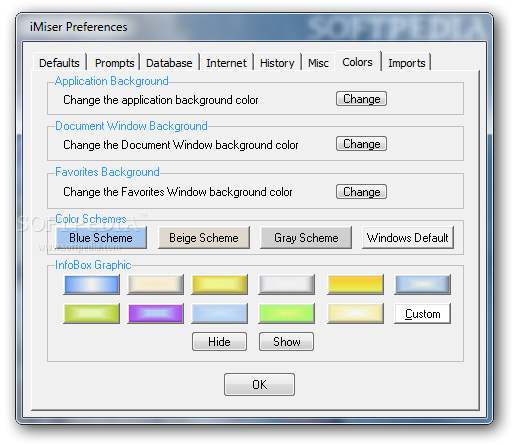This screenshot has height=445, width=514.
Task: Open the Imports tab
Action: click(407, 63)
